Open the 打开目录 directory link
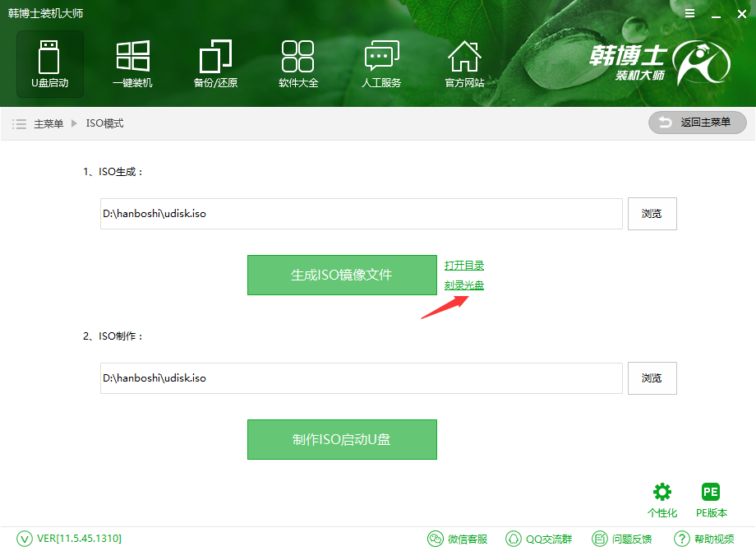 (x=464, y=265)
